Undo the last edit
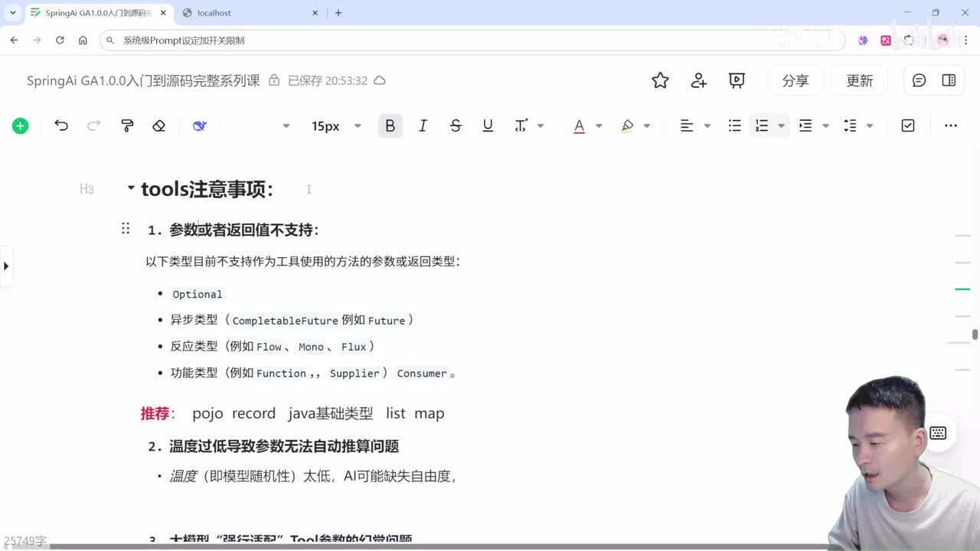Screen dimensions: 980x551 click(61, 126)
